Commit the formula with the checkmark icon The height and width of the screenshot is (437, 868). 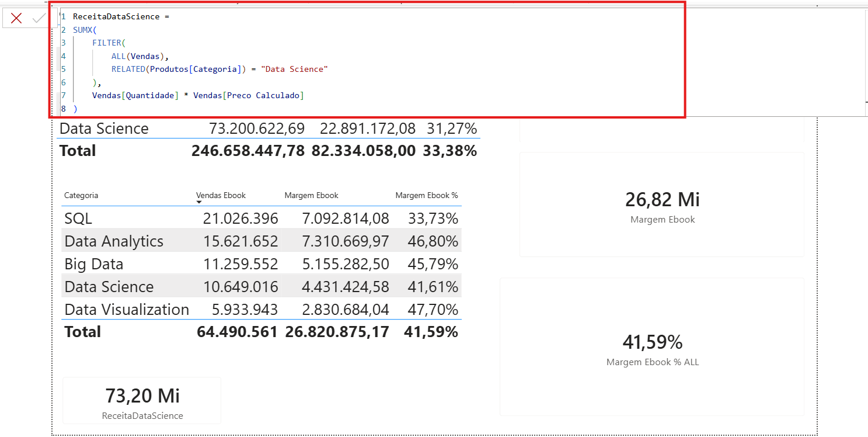(x=39, y=18)
